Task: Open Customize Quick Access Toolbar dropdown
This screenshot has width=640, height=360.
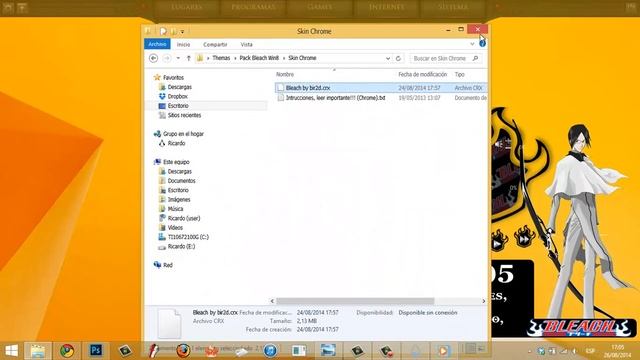Action: [182, 31]
